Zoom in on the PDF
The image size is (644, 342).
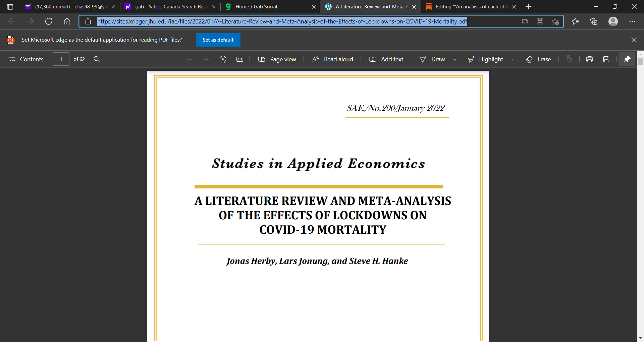click(x=206, y=59)
